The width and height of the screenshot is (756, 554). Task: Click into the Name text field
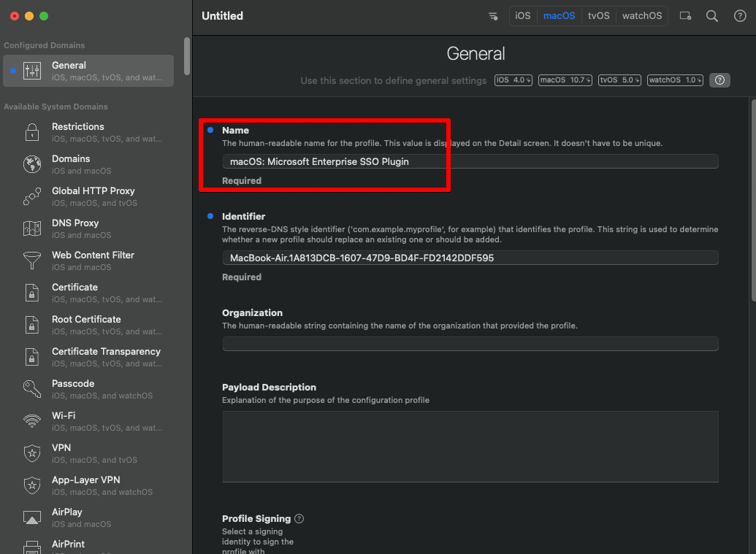470,161
